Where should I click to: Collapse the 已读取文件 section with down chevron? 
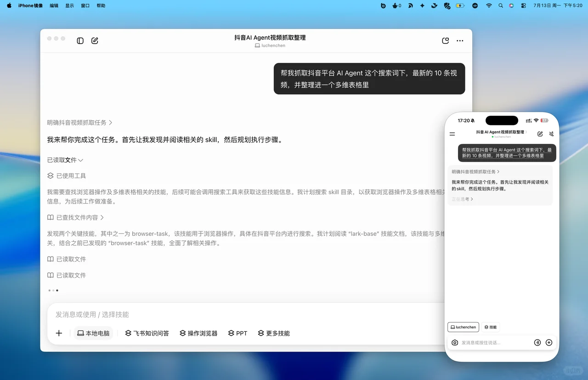pos(65,160)
